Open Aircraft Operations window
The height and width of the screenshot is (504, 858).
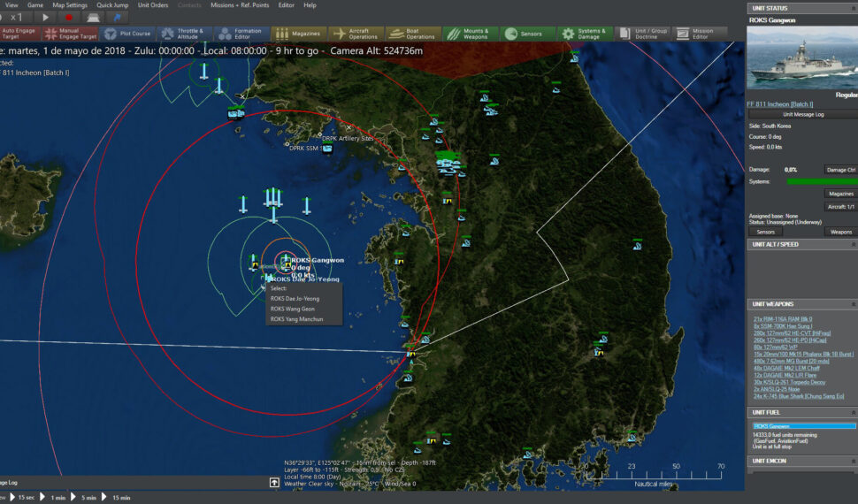click(x=354, y=34)
